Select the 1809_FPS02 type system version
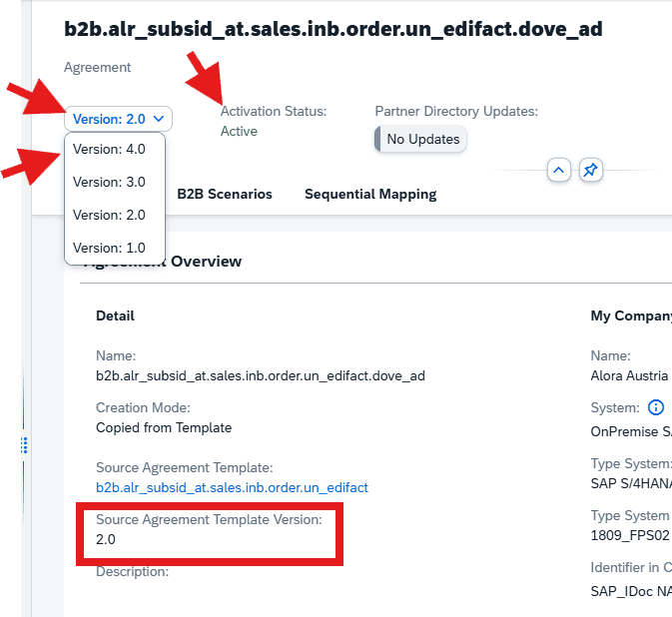The width and height of the screenshot is (672, 617). pyautogui.click(x=630, y=535)
